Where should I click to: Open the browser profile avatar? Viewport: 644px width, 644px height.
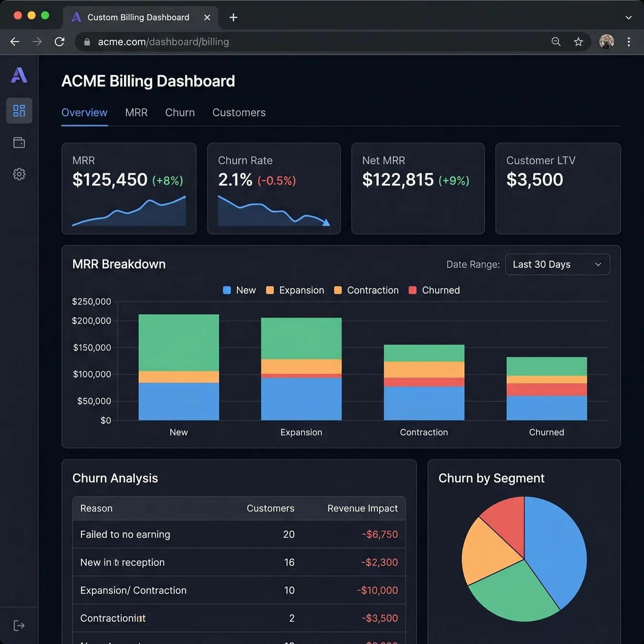[607, 42]
